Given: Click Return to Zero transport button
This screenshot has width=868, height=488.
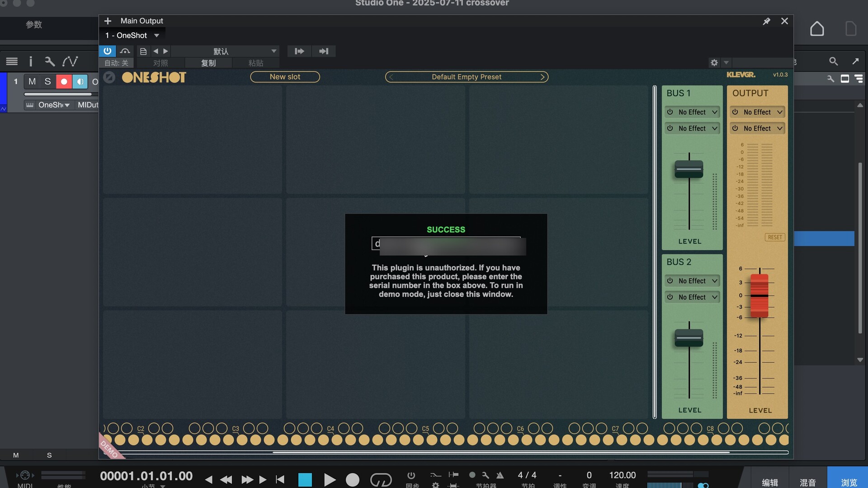Looking at the screenshot, I should [x=280, y=479].
